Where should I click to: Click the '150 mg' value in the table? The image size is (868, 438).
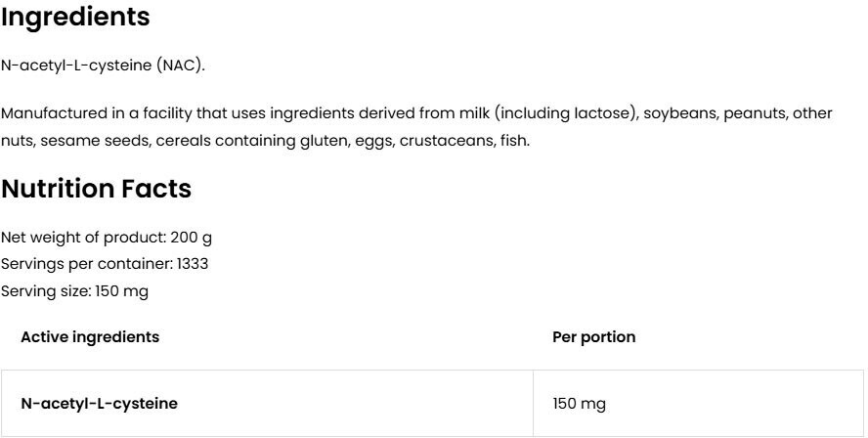point(580,403)
